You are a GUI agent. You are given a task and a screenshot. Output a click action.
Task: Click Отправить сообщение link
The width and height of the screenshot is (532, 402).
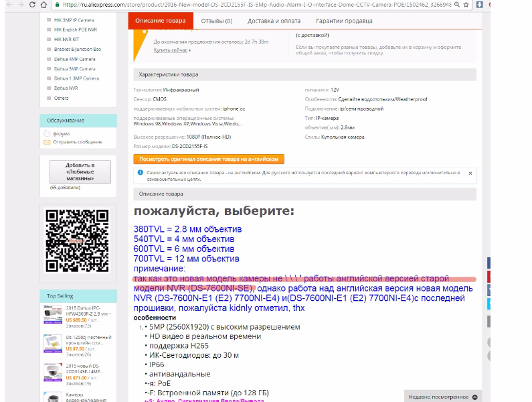(x=78, y=141)
